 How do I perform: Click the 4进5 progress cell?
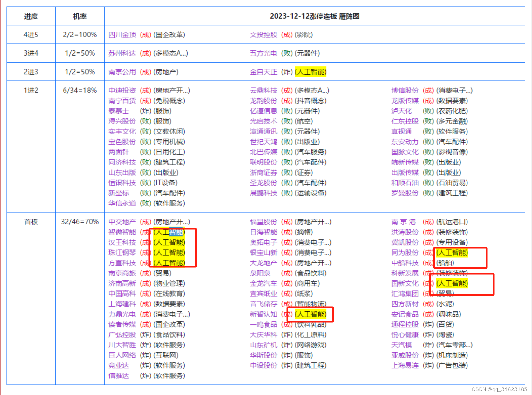coord(31,35)
